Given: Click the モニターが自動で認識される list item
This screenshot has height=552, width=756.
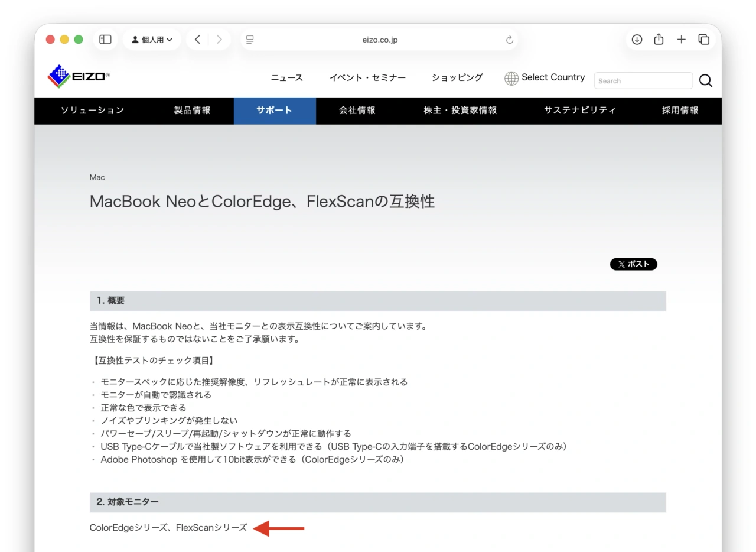Looking at the screenshot, I should (156, 395).
